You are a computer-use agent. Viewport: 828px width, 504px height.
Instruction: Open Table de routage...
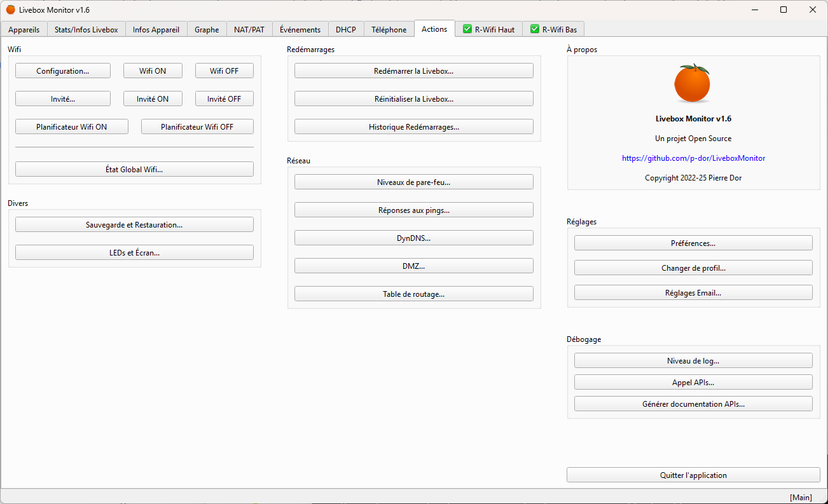pyautogui.click(x=414, y=294)
